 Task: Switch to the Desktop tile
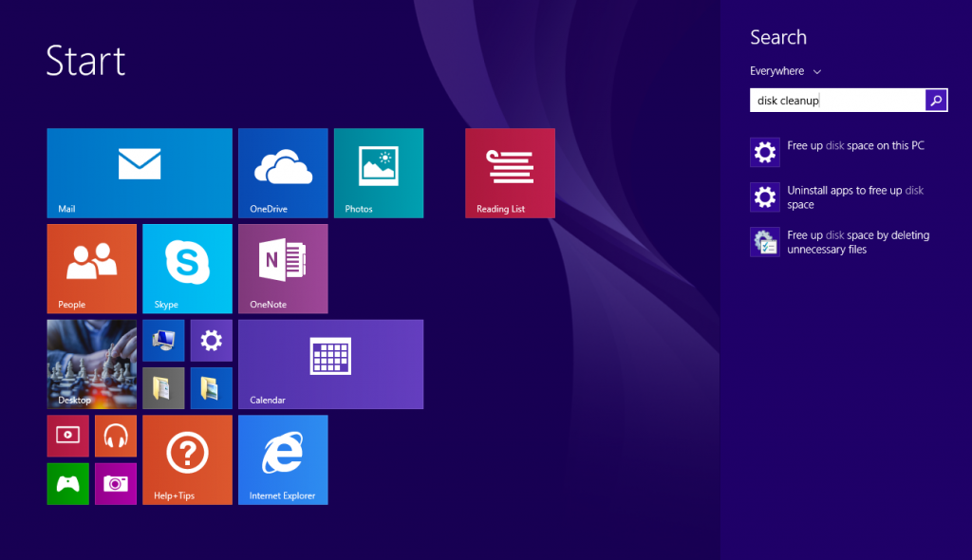(x=91, y=364)
